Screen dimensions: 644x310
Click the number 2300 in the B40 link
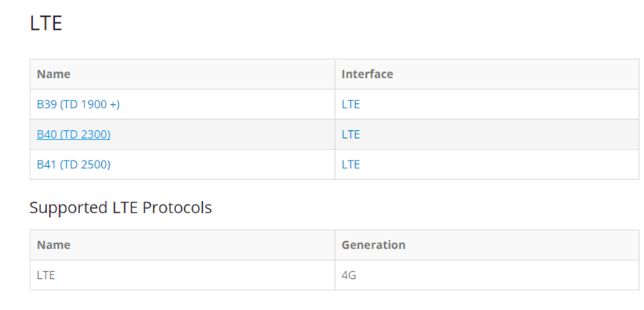(95, 134)
